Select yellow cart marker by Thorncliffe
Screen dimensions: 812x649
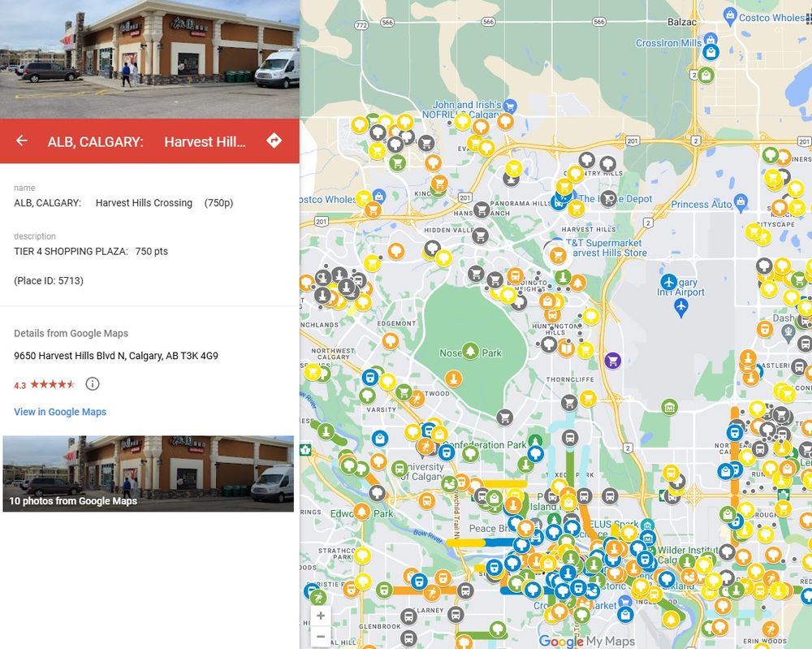click(587, 398)
